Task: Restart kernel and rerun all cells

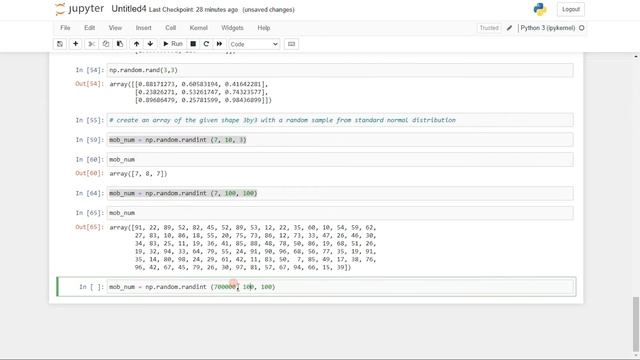Action: [219, 44]
